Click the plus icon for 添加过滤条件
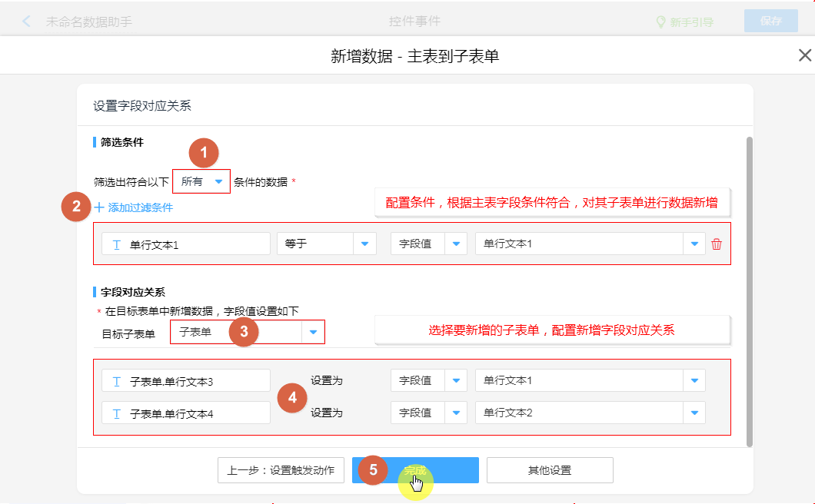The height and width of the screenshot is (504, 815). (99, 207)
